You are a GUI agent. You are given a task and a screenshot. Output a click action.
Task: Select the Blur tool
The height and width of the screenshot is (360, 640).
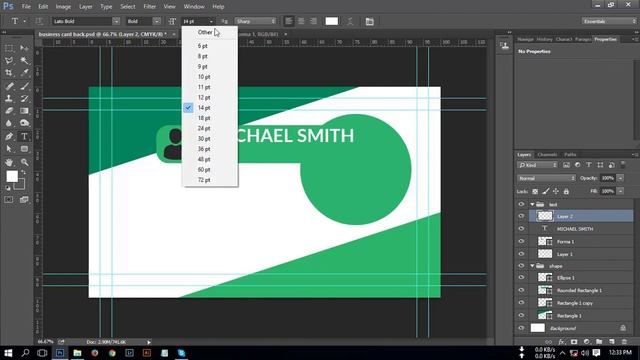(9, 123)
